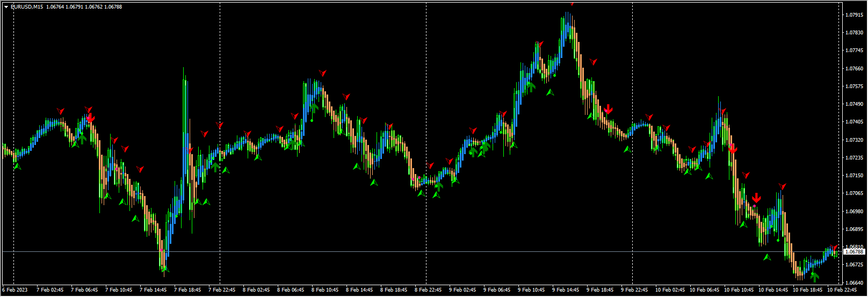
Task: Click the 1.06980 price scale label
Action: tap(854, 212)
